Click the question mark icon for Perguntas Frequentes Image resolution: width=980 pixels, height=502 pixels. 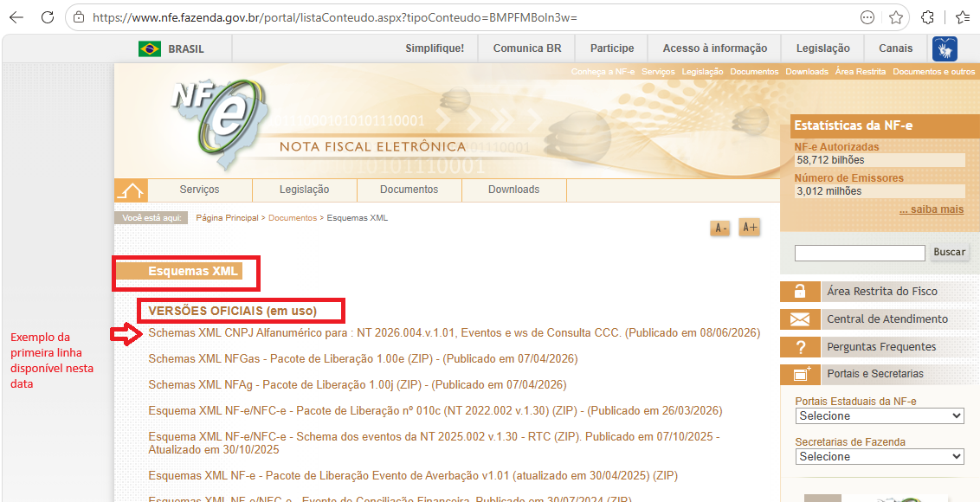coord(799,347)
